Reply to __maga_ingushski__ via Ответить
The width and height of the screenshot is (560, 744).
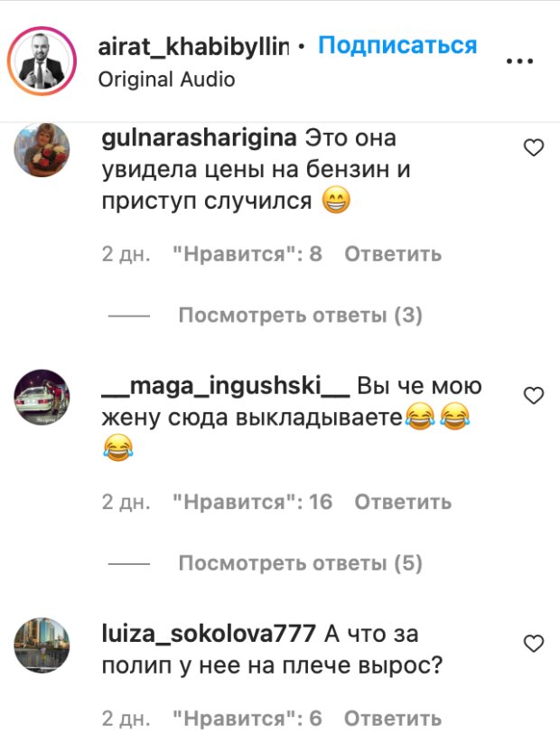click(x=403, y=502)
